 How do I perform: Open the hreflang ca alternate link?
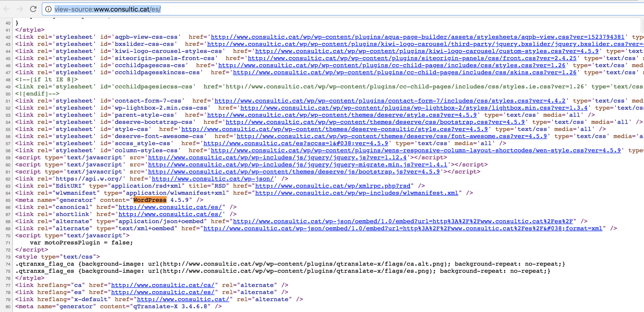[163, 285]
